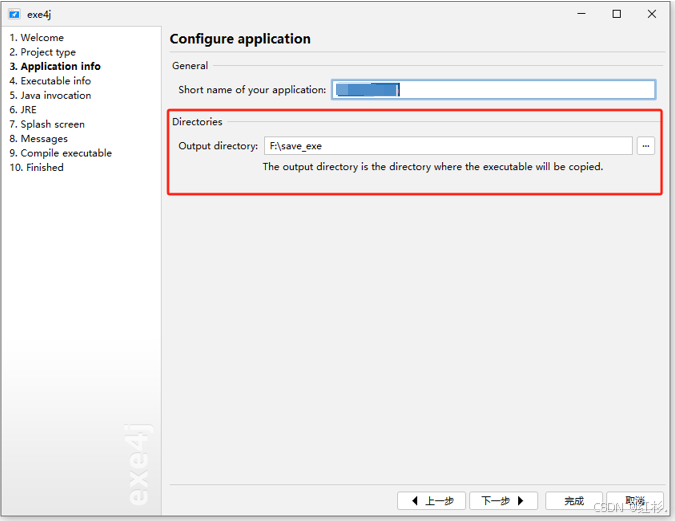Screen dimensions: 675x521
Task: Click the 完成 (finish) button
Action: [574, 501]
